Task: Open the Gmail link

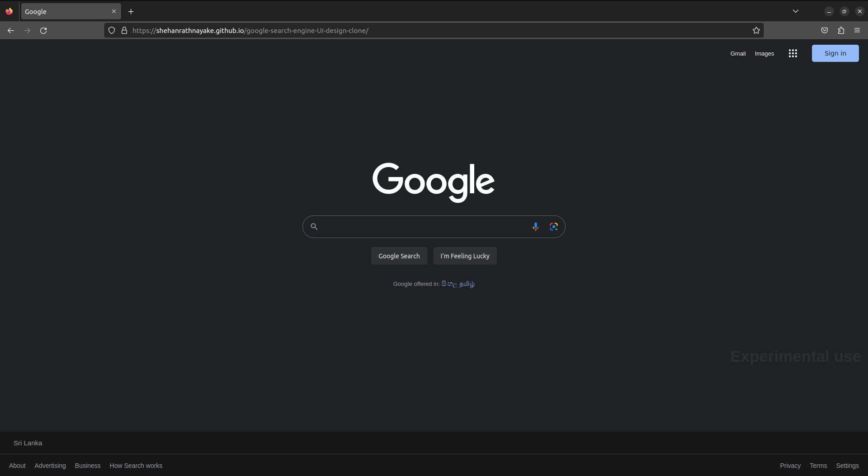Action: (738, 54)
